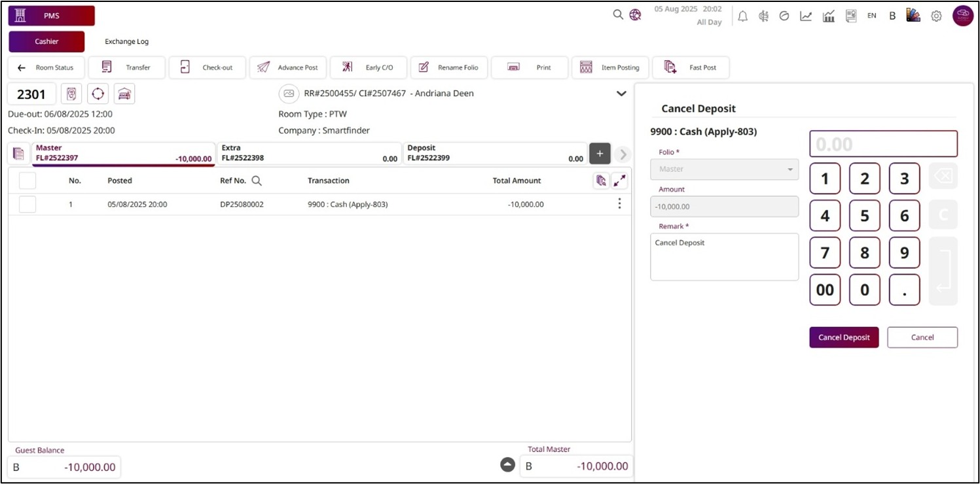980x484 pixels.
Task: Open the three-dot menu for transaction row 1
Action: (619, 204)
